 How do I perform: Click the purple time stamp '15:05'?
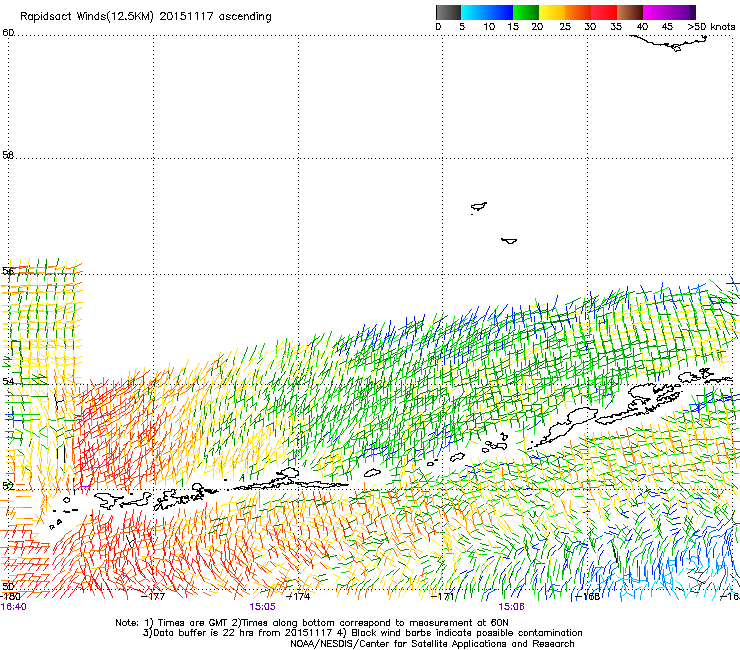click(262, 607)
